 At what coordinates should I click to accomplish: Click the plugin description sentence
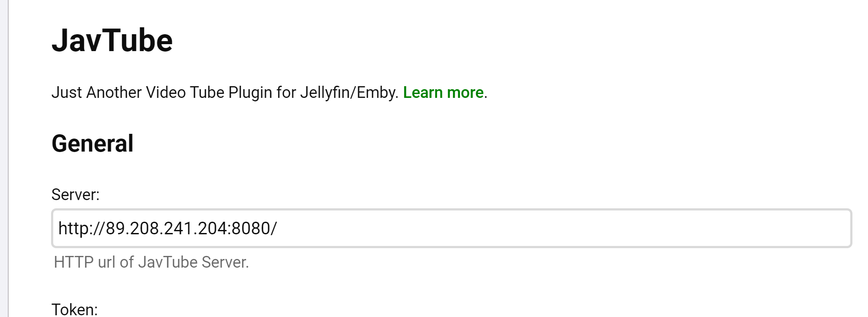tap(269, 93)
